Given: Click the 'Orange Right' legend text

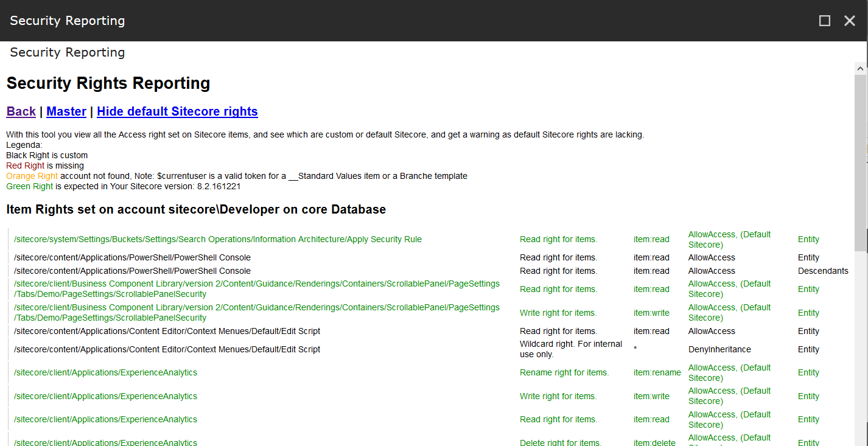Looking at the screenshot, I should (32, 176).
